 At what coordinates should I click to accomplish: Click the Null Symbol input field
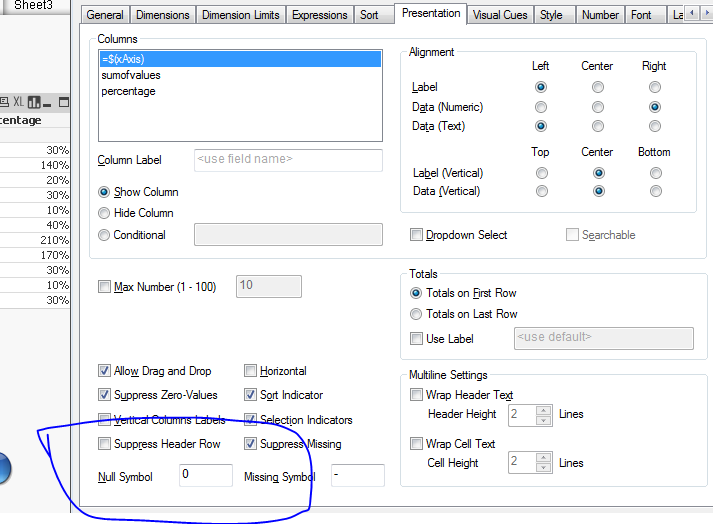pyautogui.click(x=205, y=476)
